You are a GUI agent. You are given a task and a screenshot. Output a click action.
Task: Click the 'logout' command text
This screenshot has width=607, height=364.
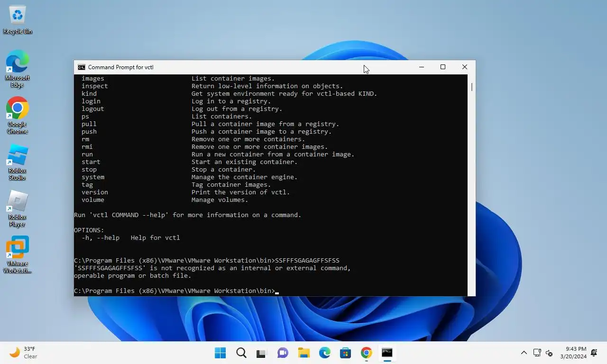[93, 109]
